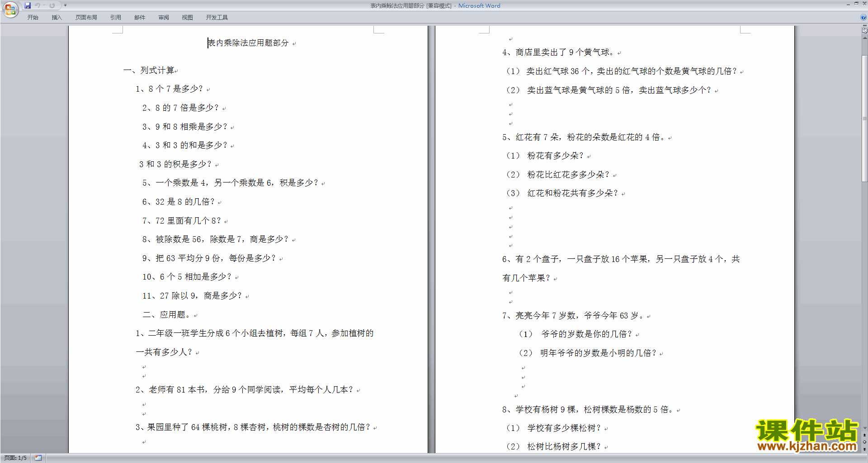Click the line 6、32是8的几倍？
The image size is (868, 463).
pyautogui.click(x=179, y=202)
